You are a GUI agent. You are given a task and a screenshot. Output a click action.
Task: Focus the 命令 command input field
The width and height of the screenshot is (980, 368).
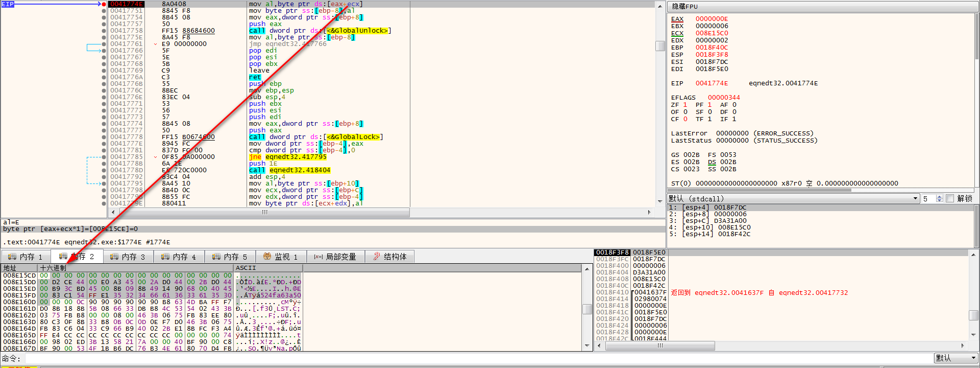pos(479,358)
